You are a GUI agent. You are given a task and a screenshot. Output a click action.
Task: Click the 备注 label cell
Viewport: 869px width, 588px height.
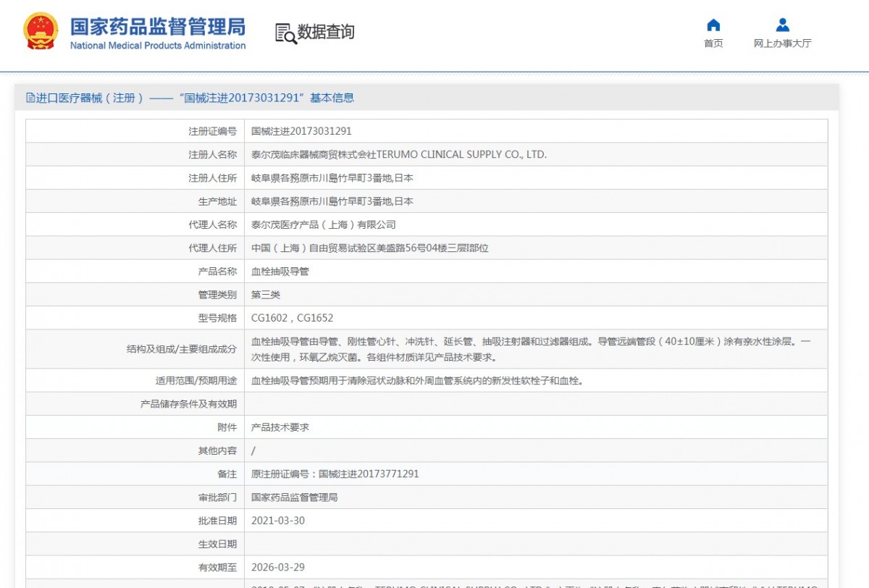135,474
